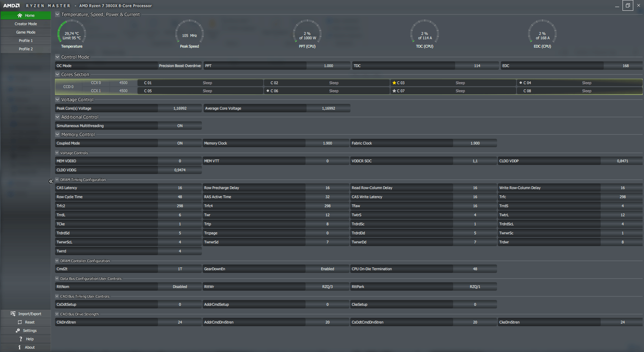The height and width of the screenshot is (352, 644).
Task: Click the Reset icon in sidebar
Action: tap(20, 322)
